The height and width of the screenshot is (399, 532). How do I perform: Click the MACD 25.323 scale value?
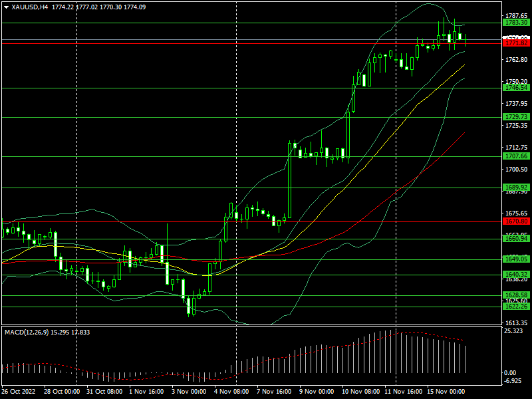[513, 331]
